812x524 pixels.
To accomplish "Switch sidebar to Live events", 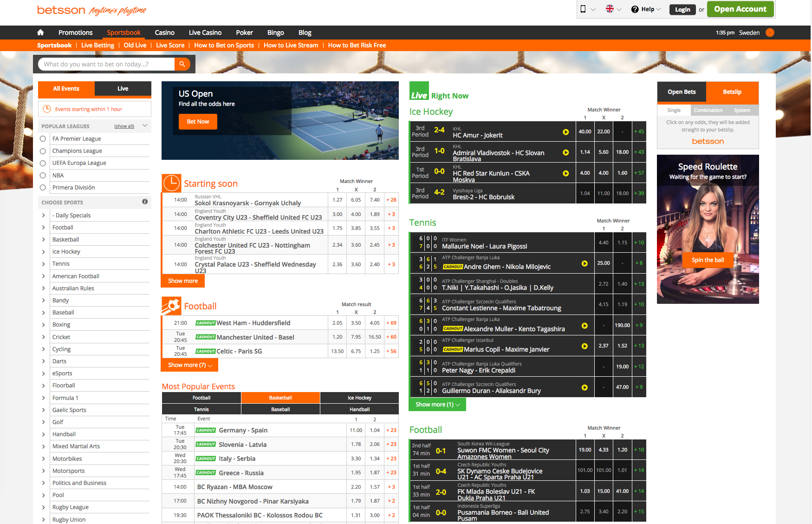I will [123, 89].
